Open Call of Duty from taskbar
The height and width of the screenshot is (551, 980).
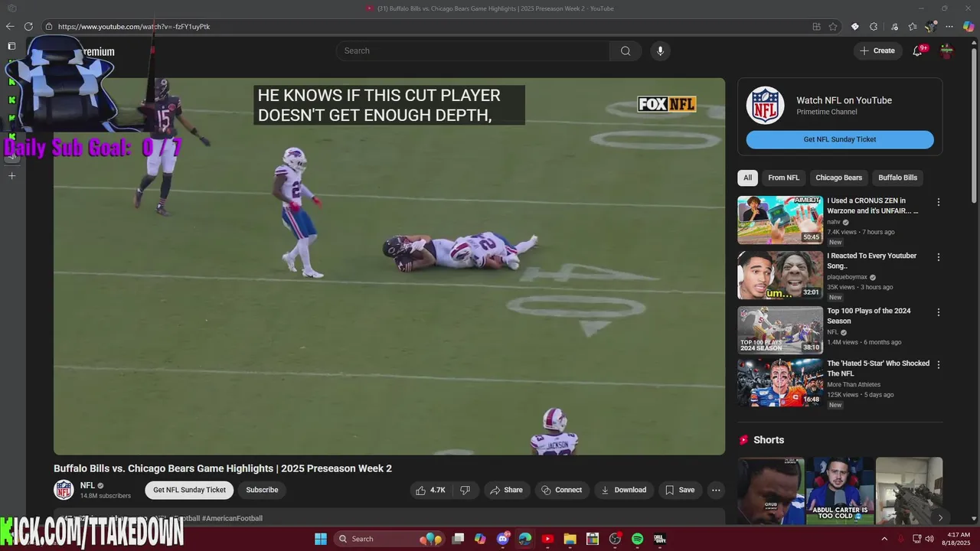point(659,539)
